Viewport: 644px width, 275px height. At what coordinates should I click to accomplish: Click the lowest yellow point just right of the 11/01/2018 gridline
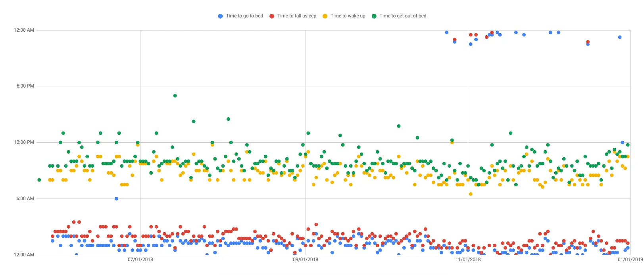pyautogui.click(x=471, y=194)
